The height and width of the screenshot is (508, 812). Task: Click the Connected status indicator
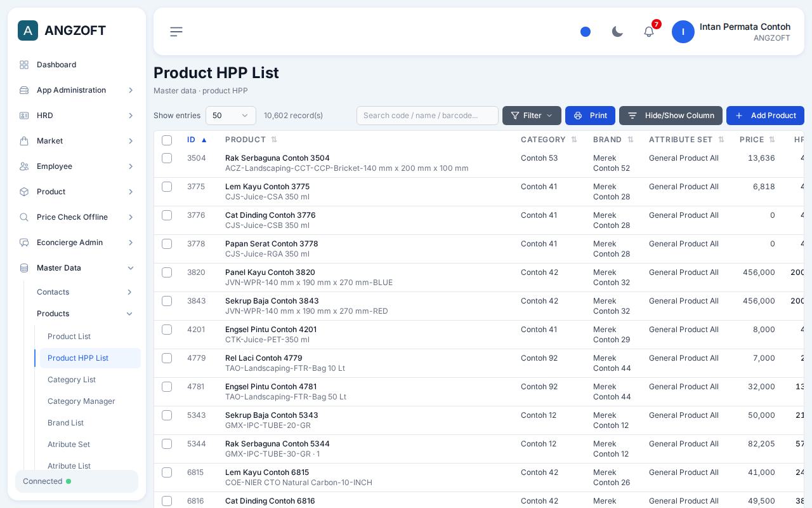(x=77, y=481)
